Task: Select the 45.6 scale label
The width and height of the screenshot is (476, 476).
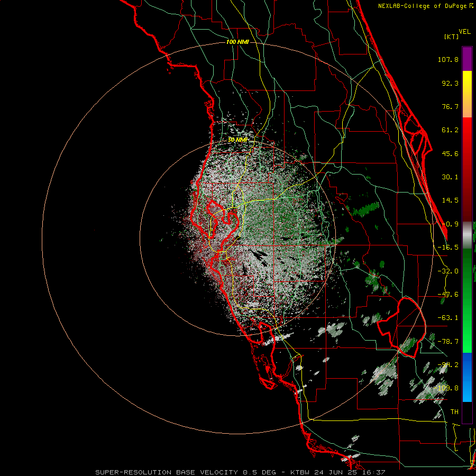Action: click(x=450, y=153)
